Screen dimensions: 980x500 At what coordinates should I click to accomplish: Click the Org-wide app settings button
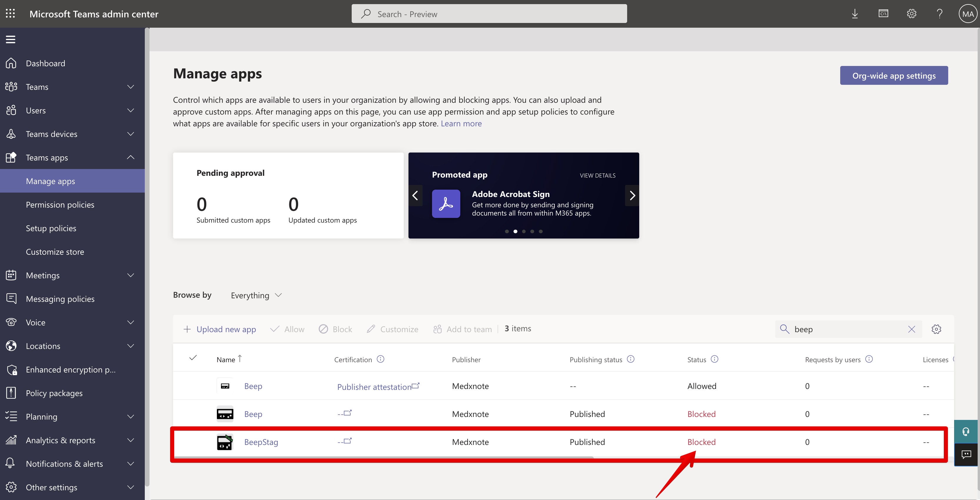click(x=894, y=76)
